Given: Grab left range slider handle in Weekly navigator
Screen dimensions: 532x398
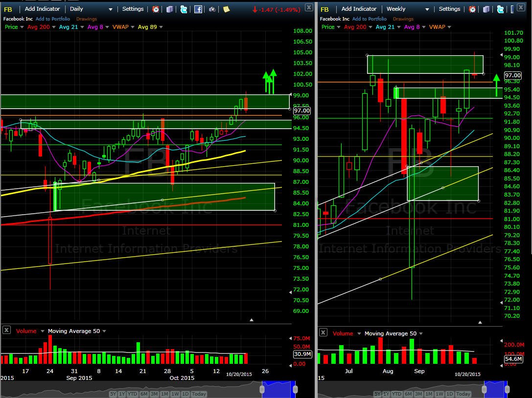Looking at the screenshot, I should pyautogui.click(x=485, y=389).
